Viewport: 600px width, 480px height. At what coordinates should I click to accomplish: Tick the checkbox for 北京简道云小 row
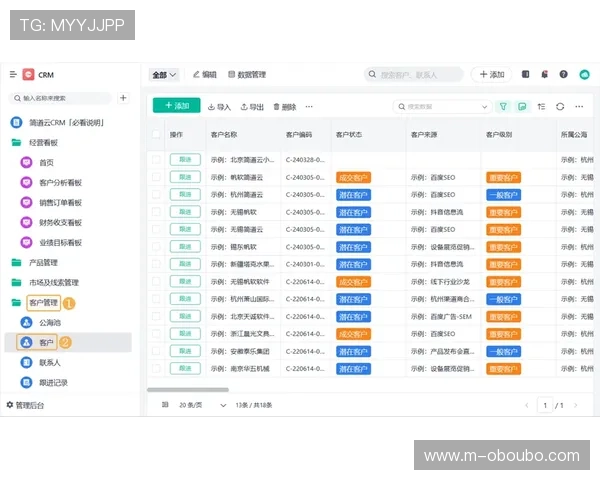pyautogui.click(x=156, y=160)
